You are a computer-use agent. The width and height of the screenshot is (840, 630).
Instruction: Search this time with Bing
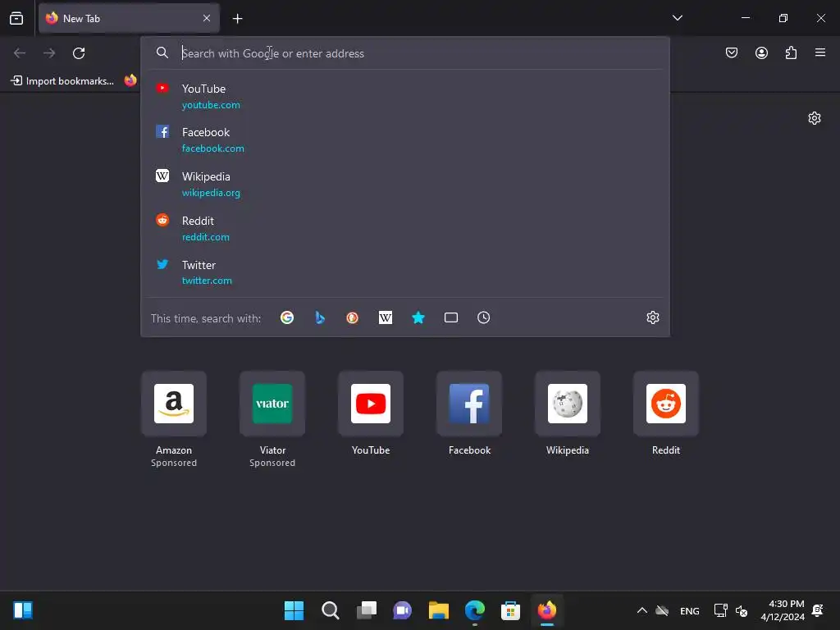tap(320, 317)
